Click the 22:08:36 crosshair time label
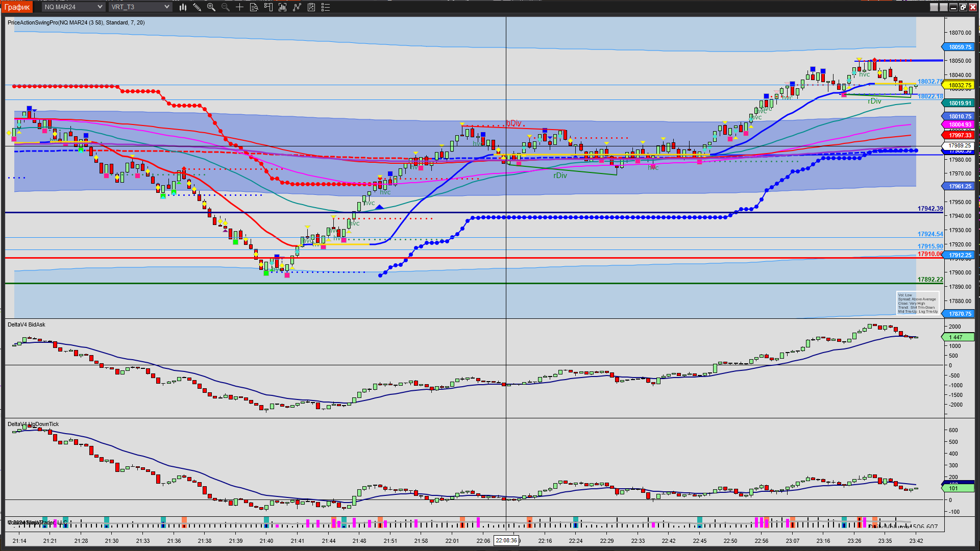Screen dimensions: 980x551 coord(506,541)
